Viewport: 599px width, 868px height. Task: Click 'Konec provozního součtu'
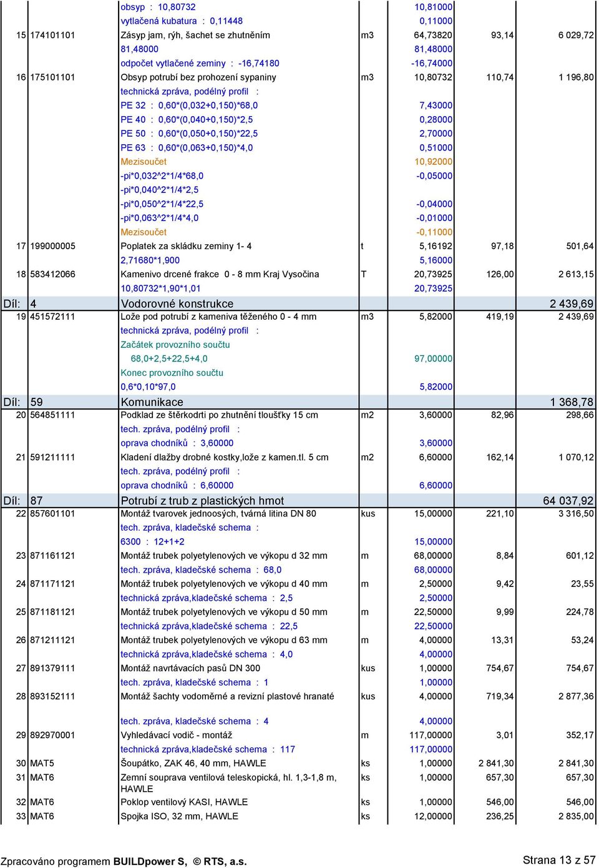pos(172,373)
